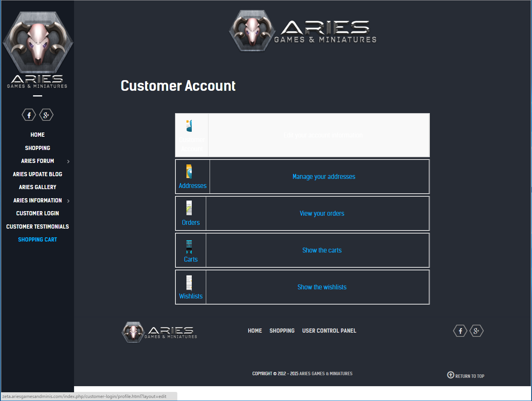Viewport: 532px width, 401px height.
Task: Click the Customer Account page heading
Action: pyautogui.click(x=178, y=86)
